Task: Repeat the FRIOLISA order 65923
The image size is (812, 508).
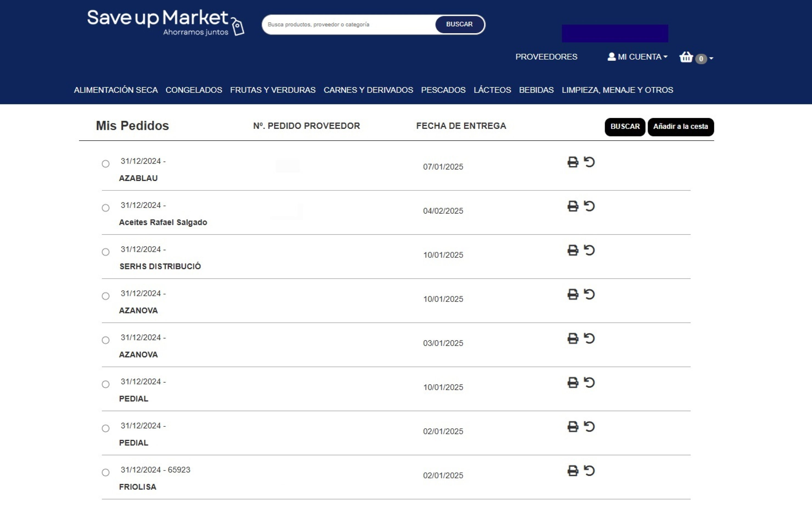Action: coord(589,471)
